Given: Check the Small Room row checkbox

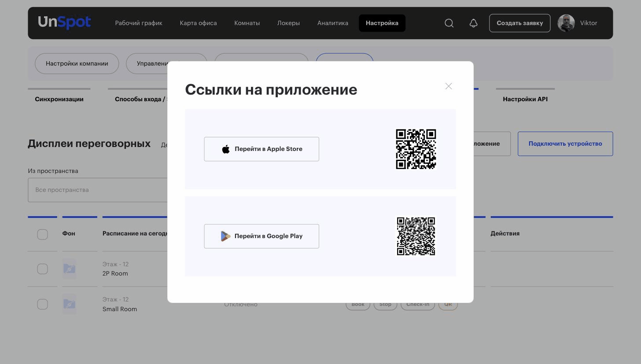Looking at the screenshot, I should point(42,304).
